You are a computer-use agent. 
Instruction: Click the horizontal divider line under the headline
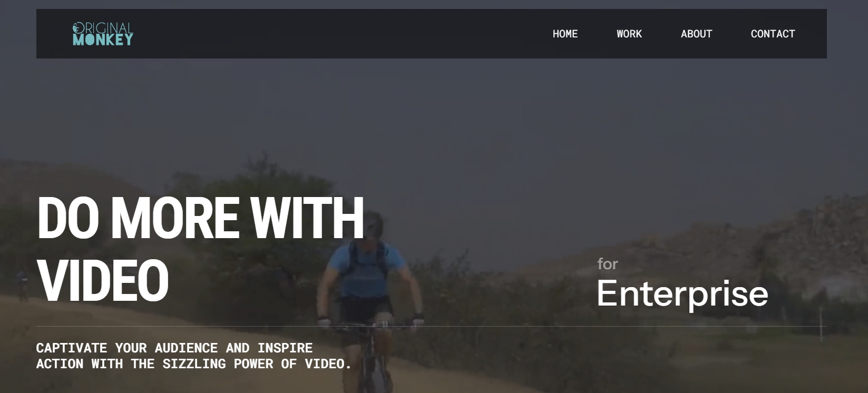(431, 327)
